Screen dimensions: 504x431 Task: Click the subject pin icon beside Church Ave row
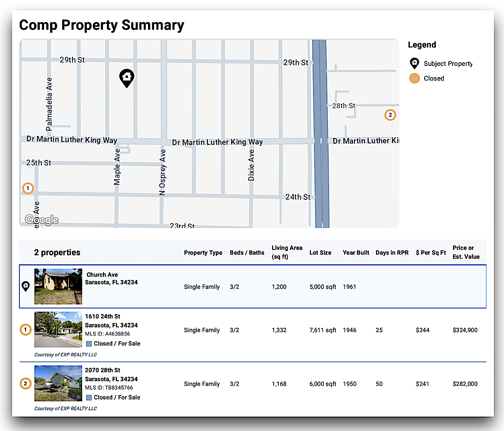[26, 286]
